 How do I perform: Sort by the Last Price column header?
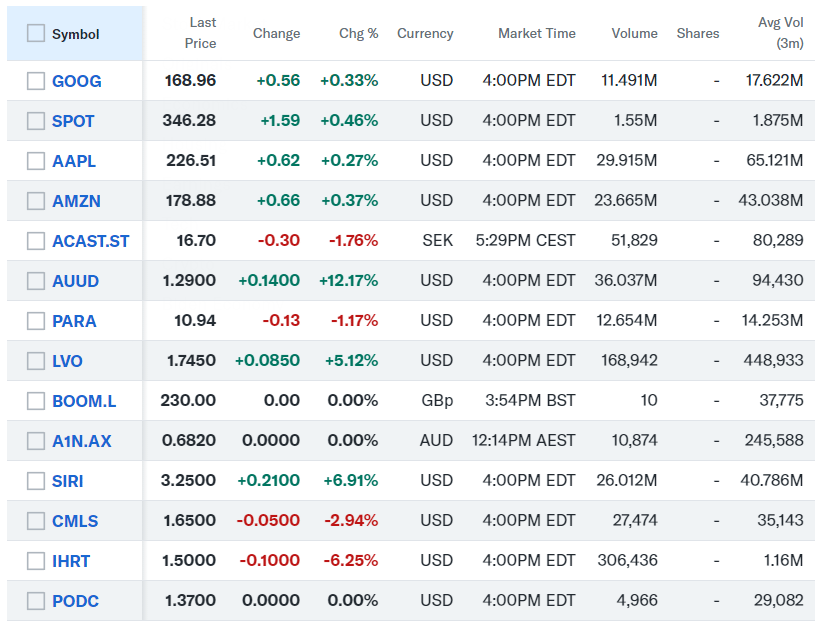(x=201, y=33)
